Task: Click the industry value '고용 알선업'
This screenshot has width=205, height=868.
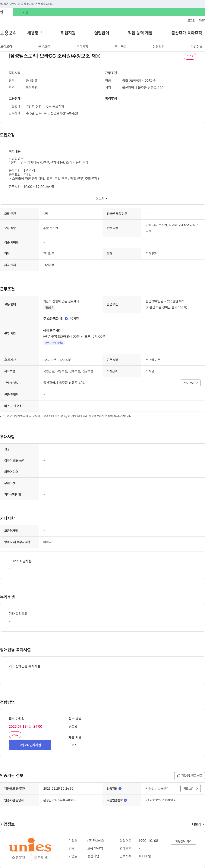Action: [x=95, y=848]
